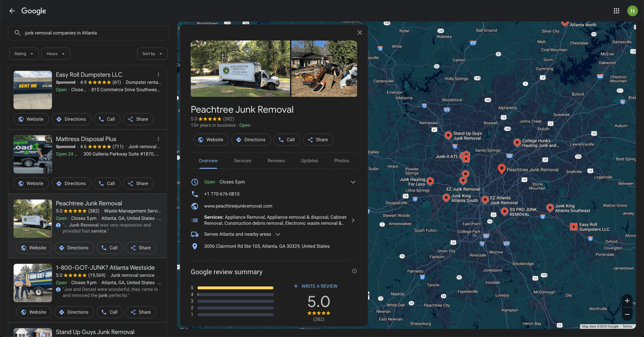Open the account profile avatar

click(x=632, y=11)
